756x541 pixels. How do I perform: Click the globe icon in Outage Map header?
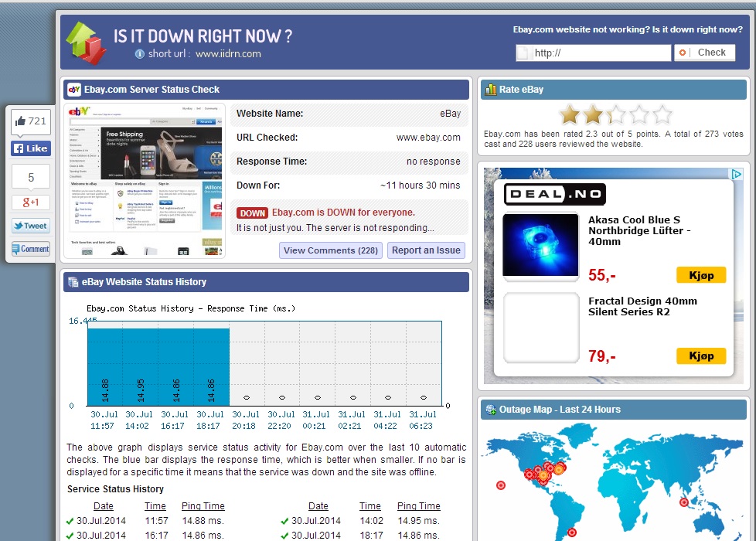[491, 410]
